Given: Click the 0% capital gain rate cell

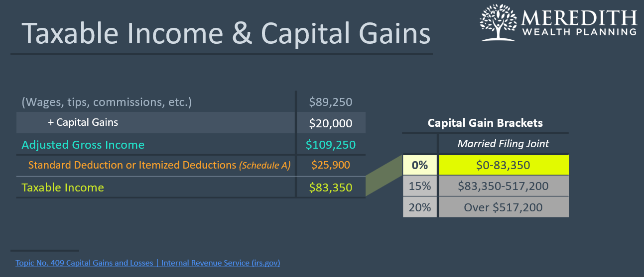Looking at the screenshot, I should [420, 165].
